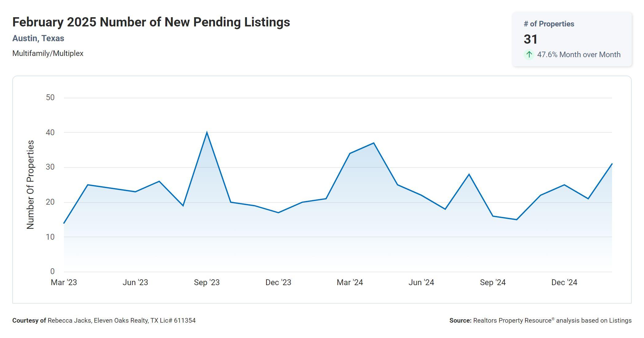Click the 47.6% Month over Month text
The width and height of the screenshot is (644, 338).
[x=579, y=55]
